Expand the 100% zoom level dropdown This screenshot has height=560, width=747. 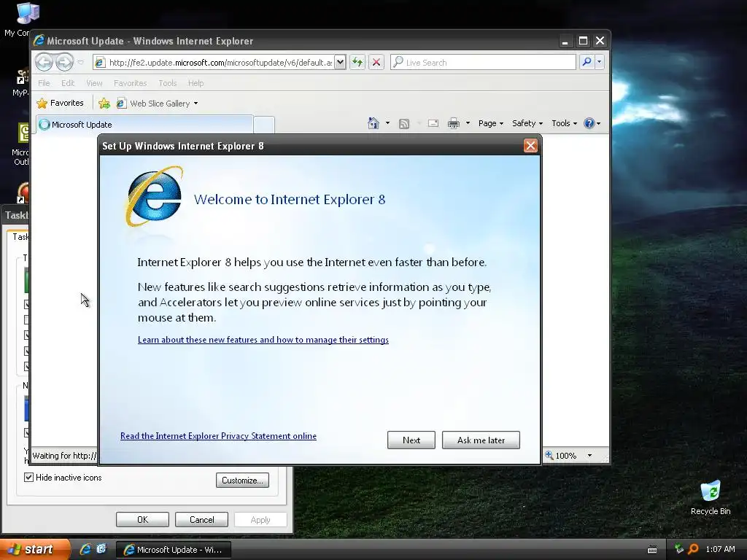point(589,456)
